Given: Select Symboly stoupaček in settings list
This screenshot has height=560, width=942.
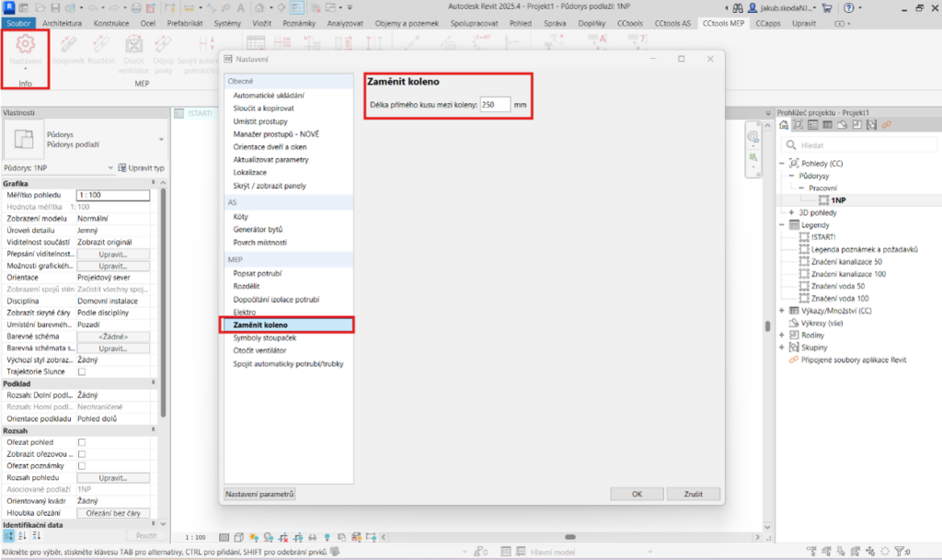Looking at the screenshot, I should coord(264,337).
